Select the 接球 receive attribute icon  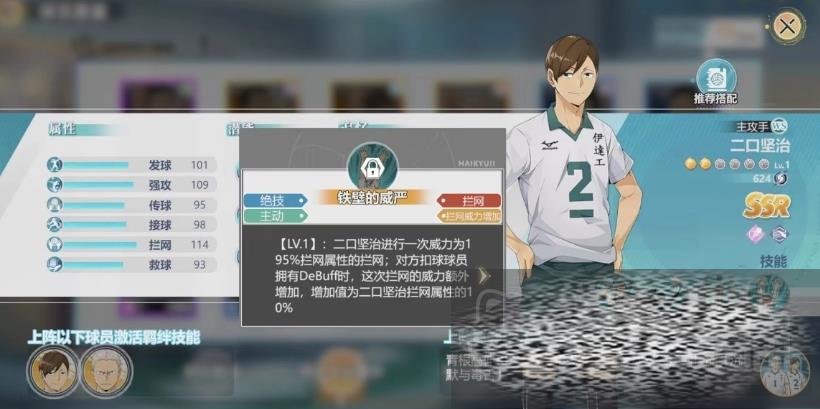[54, 224]
